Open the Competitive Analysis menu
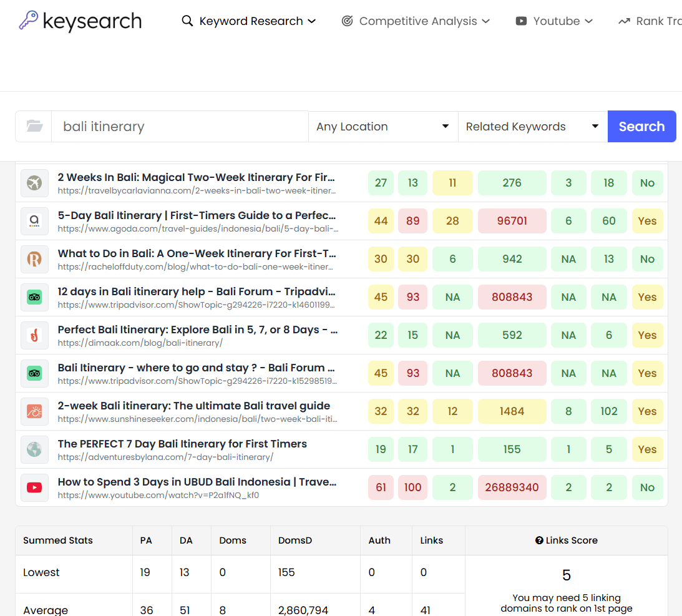The height and width of the screenshot is (616, 682). (x=416, y=21)
